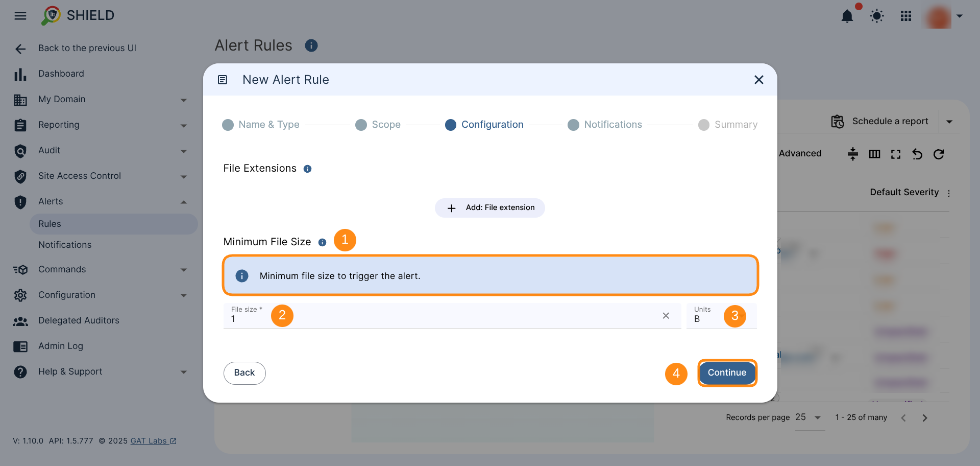Click the Help & Support question icon
The width and height of the screenshot is (980, 466).
point(20,372)
